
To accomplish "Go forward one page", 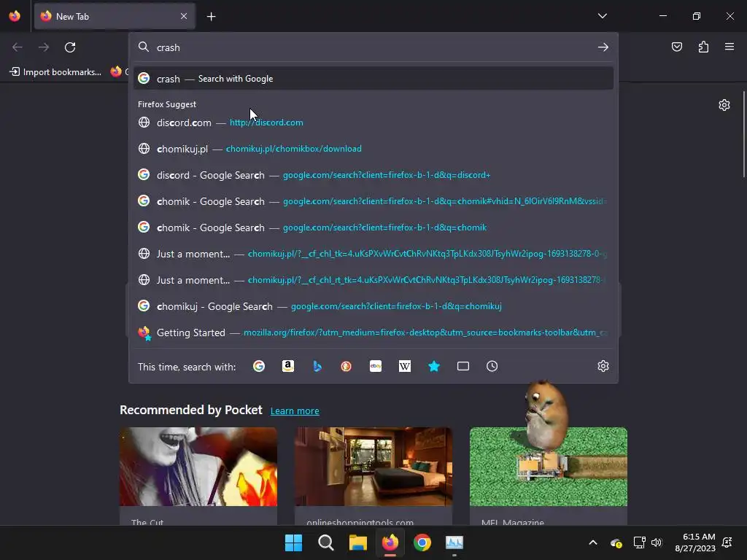I will point(44,47).
